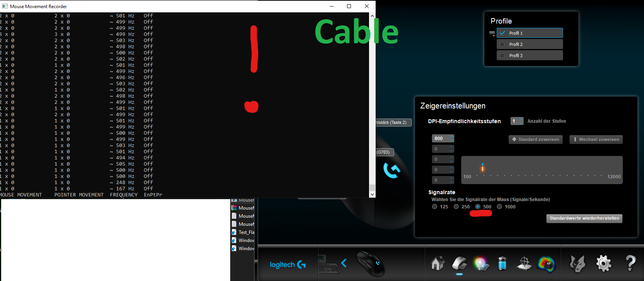Click Mouse Movement Recorder title bar icon

coord(5,6)
